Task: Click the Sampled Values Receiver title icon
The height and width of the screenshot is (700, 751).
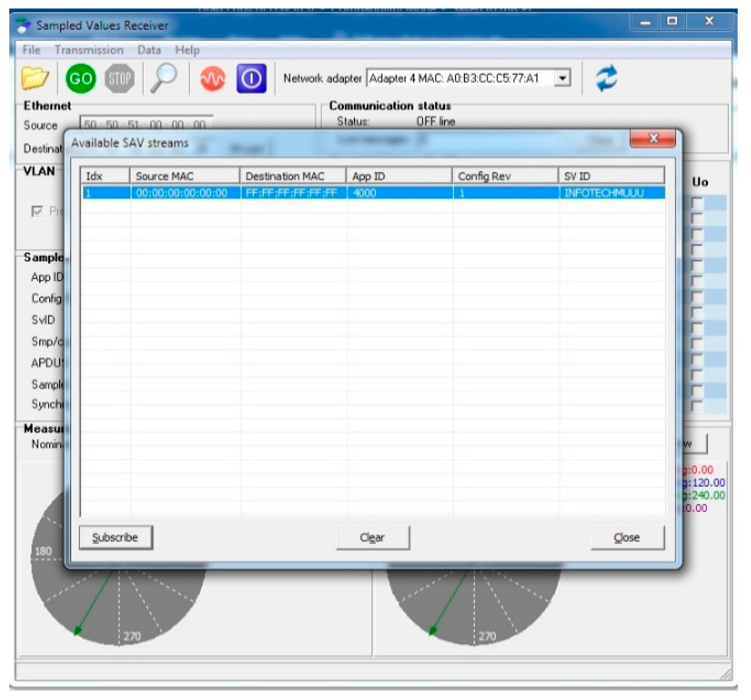Action: [x=23, y=25]
